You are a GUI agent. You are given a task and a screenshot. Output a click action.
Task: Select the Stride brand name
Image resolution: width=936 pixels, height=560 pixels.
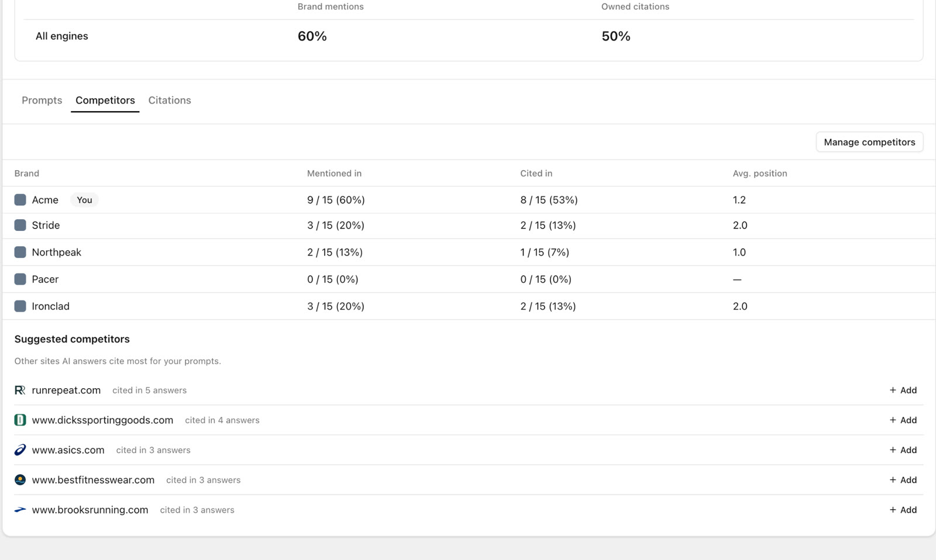coord(46,225)
